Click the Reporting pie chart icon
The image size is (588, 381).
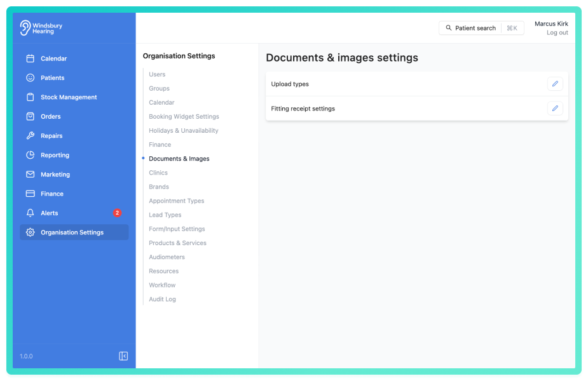coord(31,155)
